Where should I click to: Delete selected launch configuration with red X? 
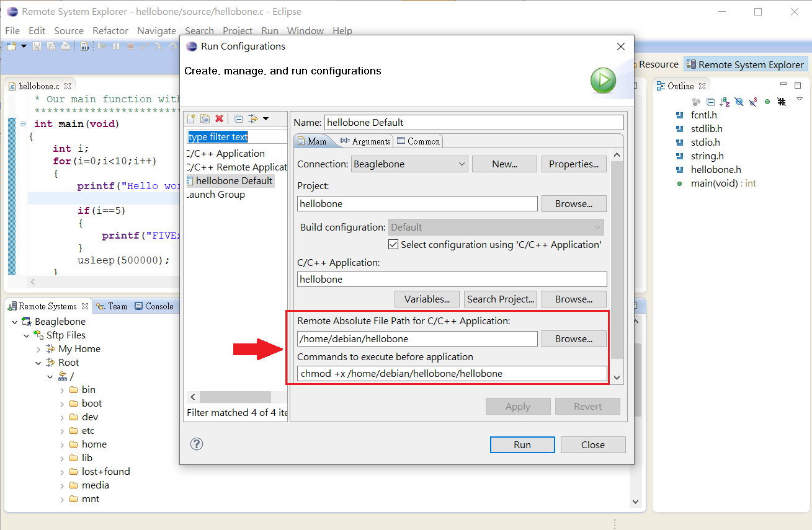click(x=219, y=118)
